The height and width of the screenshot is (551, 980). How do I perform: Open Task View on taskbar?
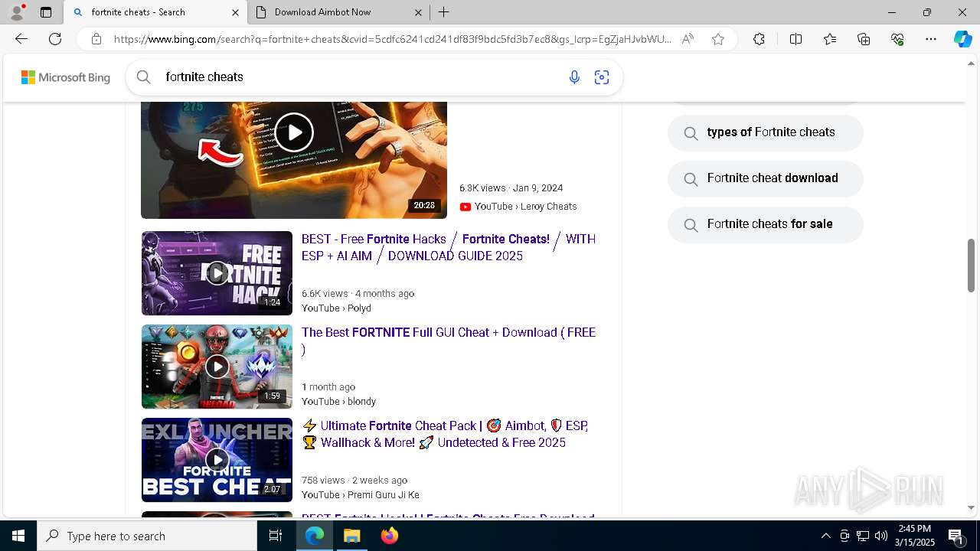click(x=276, y=536)
